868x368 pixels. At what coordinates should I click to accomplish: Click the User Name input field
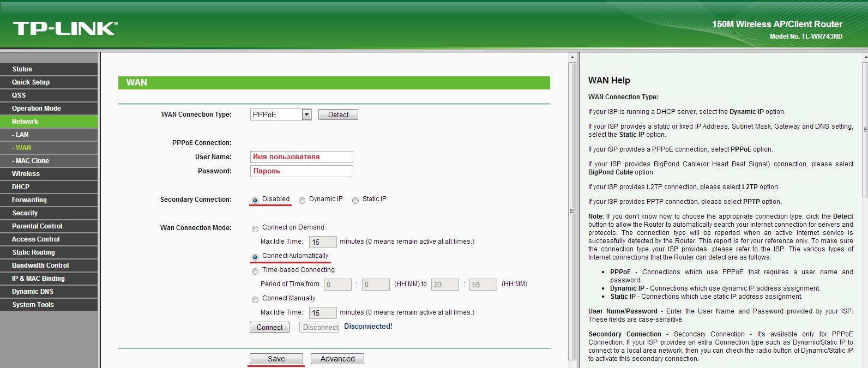coord(302,157)
